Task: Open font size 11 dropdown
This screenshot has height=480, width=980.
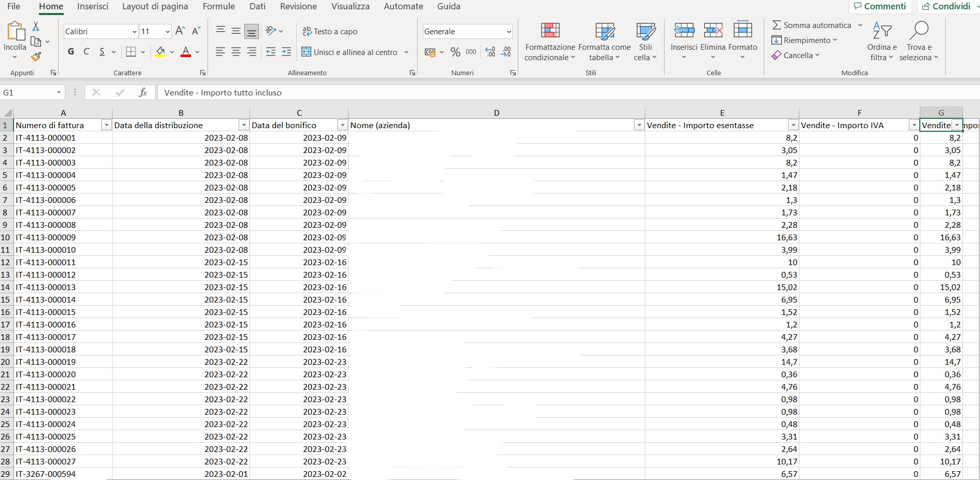Action: tap(167, 32)
